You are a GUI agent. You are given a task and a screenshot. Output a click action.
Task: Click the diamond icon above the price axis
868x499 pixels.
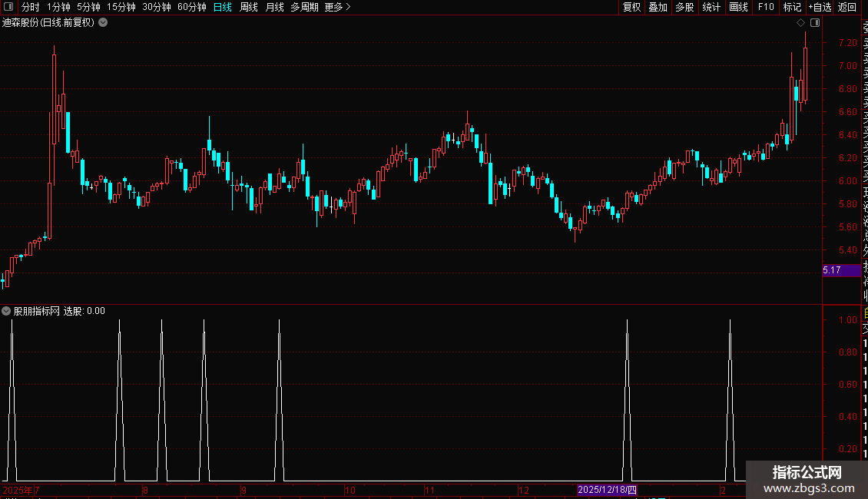tap(800, 23)
